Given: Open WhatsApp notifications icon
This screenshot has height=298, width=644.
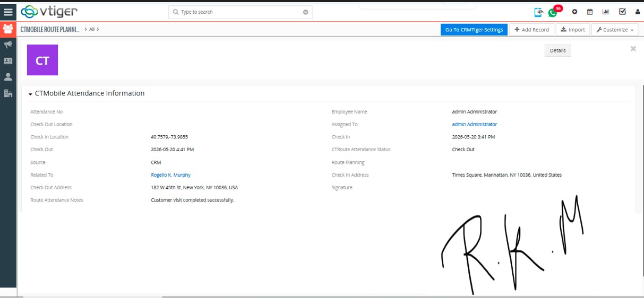Looking at the screenshot, I should click(553, 13).
